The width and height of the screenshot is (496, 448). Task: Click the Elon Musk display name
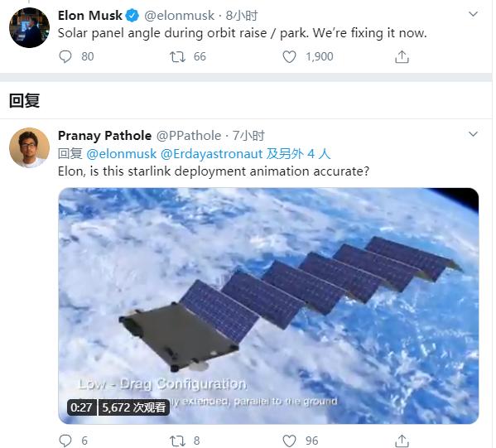pyautogui.click(x=90, y=15)
